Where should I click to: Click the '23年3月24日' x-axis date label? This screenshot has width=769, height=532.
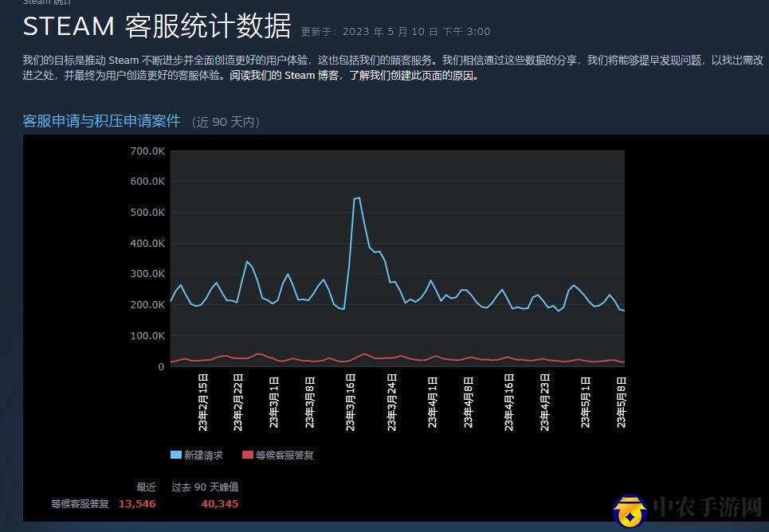point(392,402)
